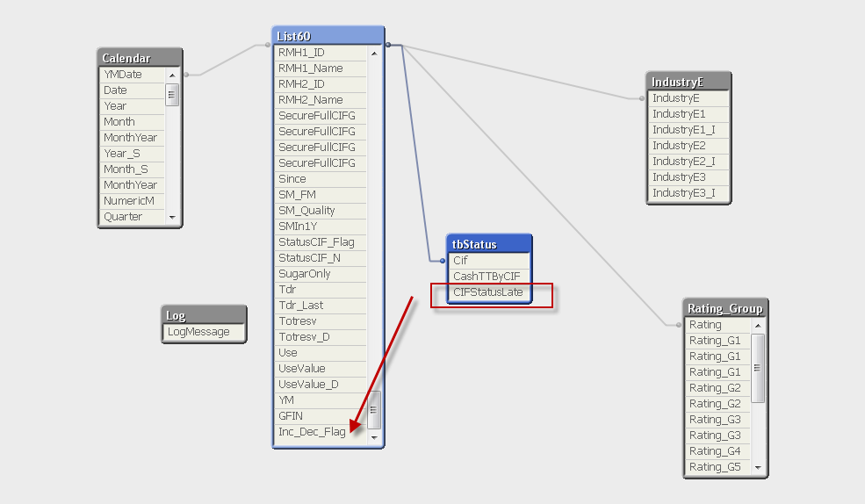865x504 pixels.
Task: Select RMH1_ID field in List60
Action: 321,53
